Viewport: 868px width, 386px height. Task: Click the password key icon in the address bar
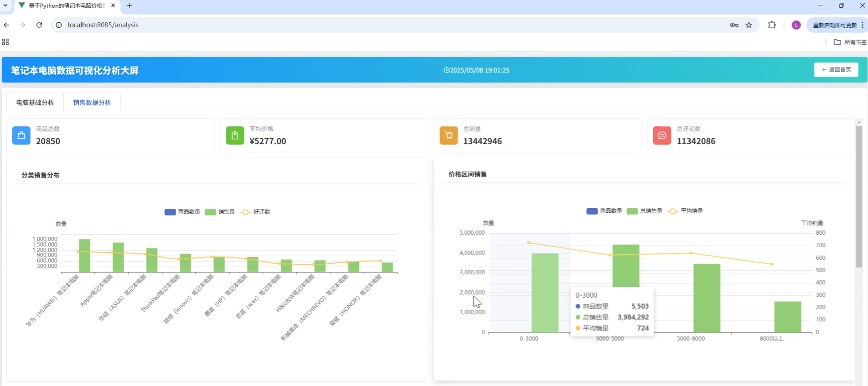(x=734, y=25)
